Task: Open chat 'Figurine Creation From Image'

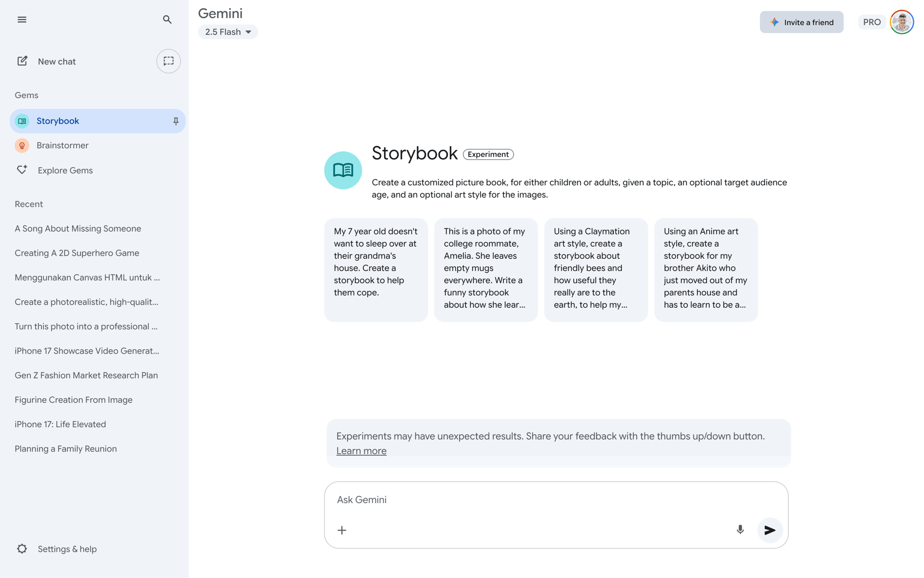Action: coord(74,400)
